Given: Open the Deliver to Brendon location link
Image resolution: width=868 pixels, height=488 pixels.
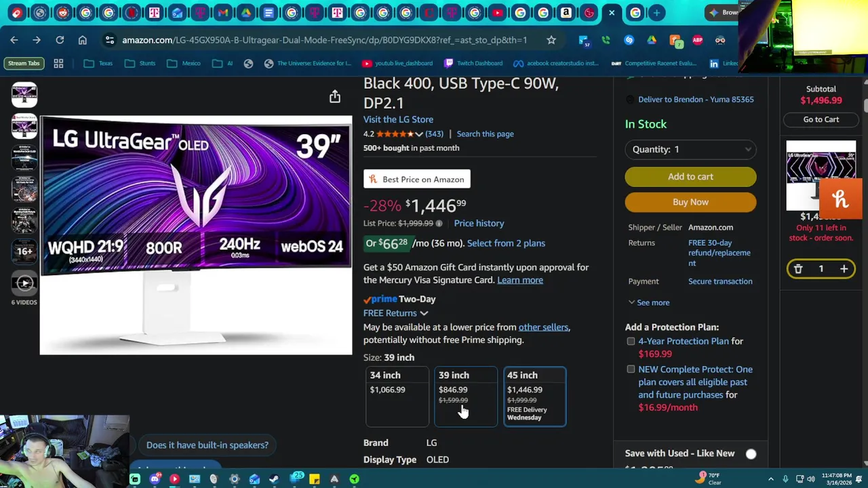Looking at the screenshot, I should point(696,100).
